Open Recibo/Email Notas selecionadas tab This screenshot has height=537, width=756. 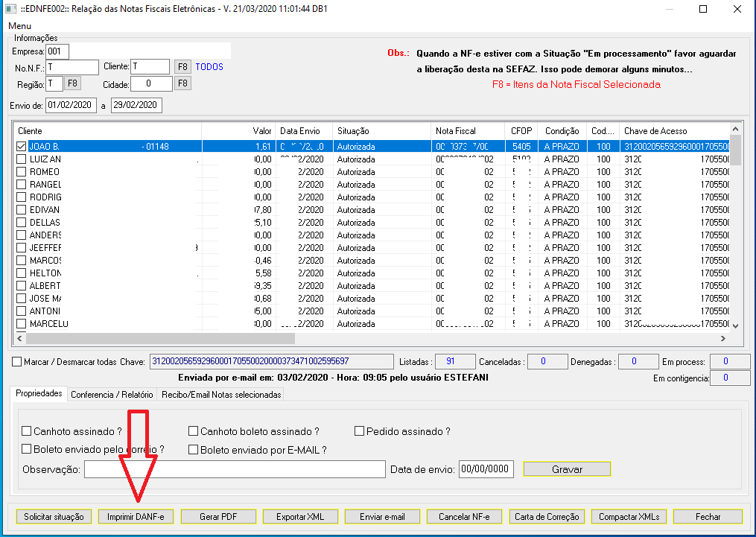[221, 395]
